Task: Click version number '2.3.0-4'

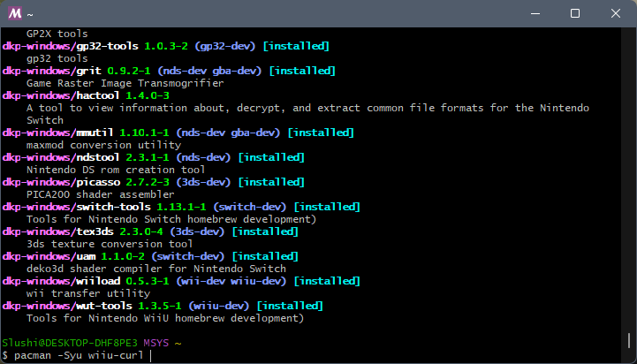Action: click(x=141, y=231)
